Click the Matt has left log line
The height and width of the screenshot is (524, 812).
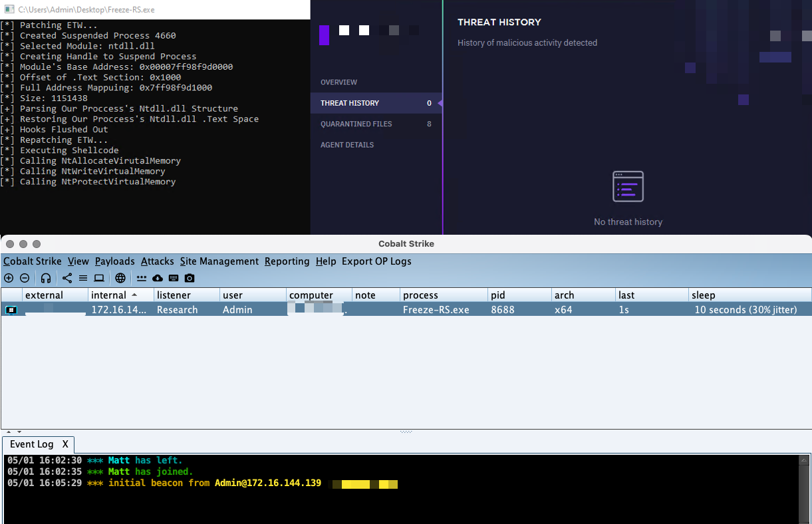click(x=94, y=460)
